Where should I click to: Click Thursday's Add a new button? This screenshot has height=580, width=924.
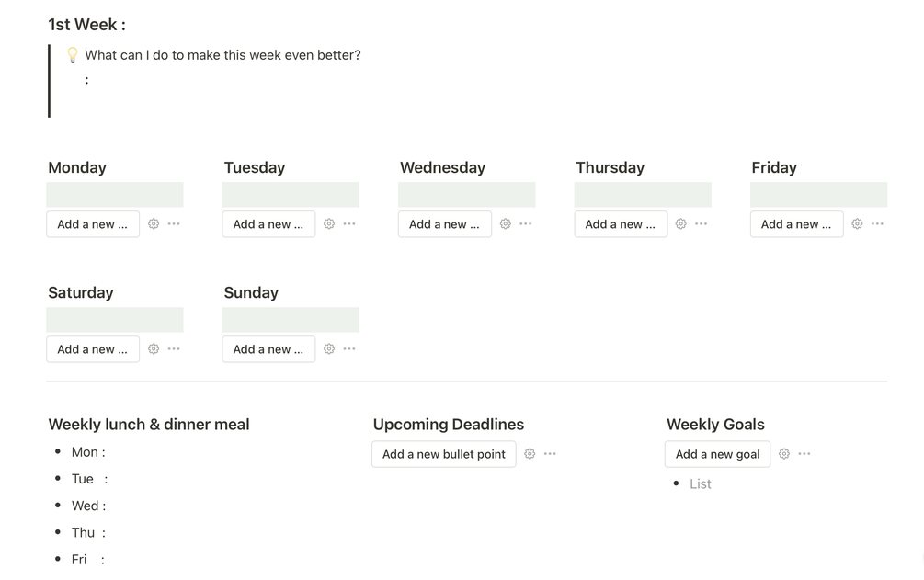click(621, 224)
